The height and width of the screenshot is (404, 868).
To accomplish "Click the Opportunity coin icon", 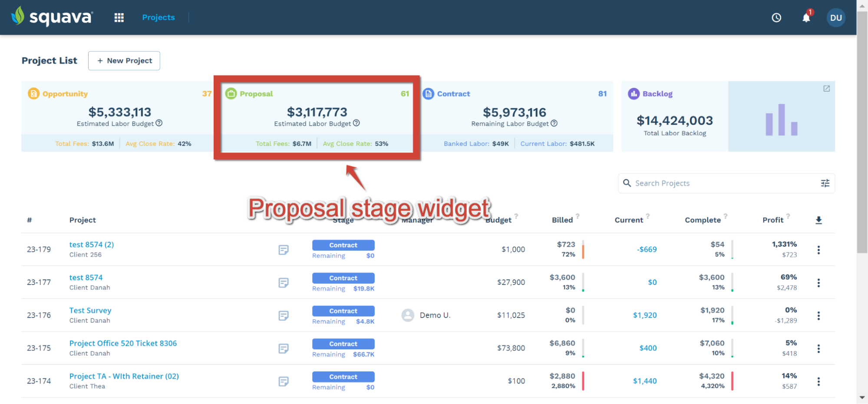I will coord(33,93).
